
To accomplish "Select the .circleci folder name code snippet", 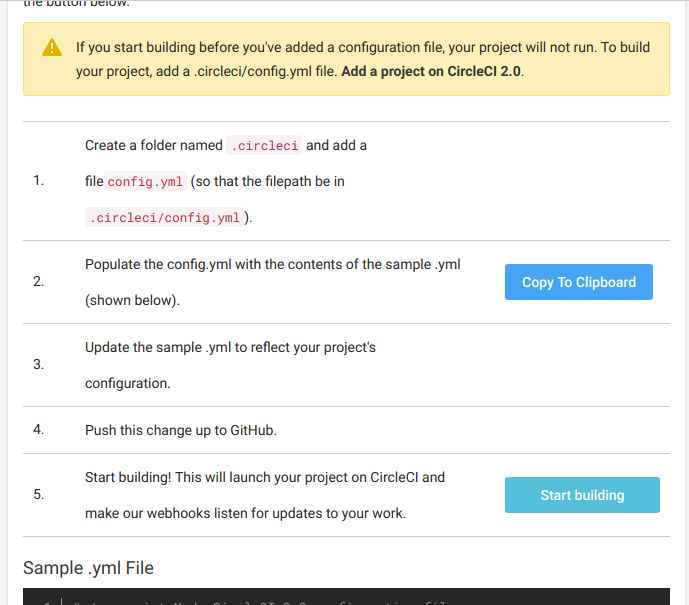I will tap(264, 145).
